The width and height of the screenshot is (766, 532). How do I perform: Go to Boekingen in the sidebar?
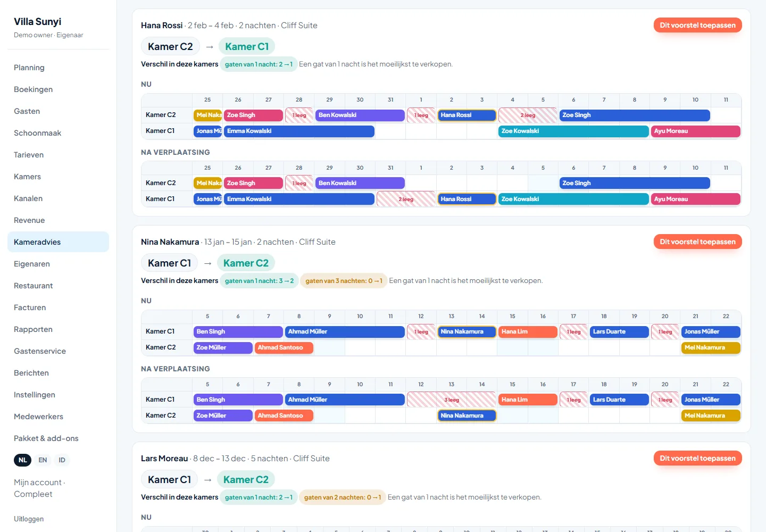click(58, 89)
